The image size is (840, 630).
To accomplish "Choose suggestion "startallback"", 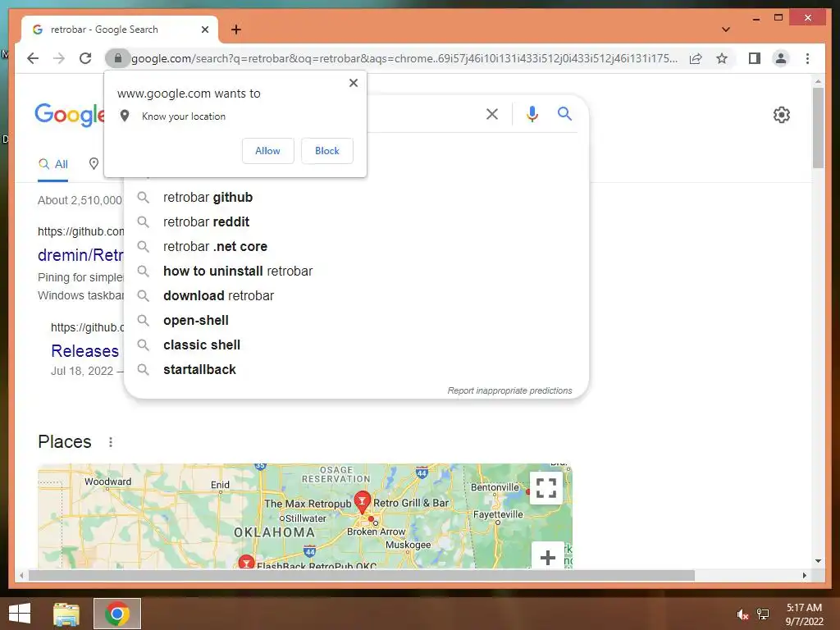I will click(356, 370).
